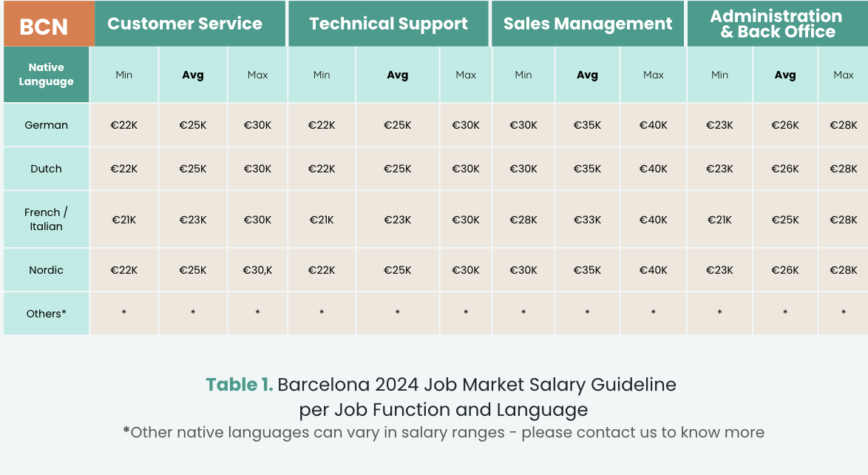Select the €33K cell in French / Italian row

pyautogui.click(x=587, y=220)
